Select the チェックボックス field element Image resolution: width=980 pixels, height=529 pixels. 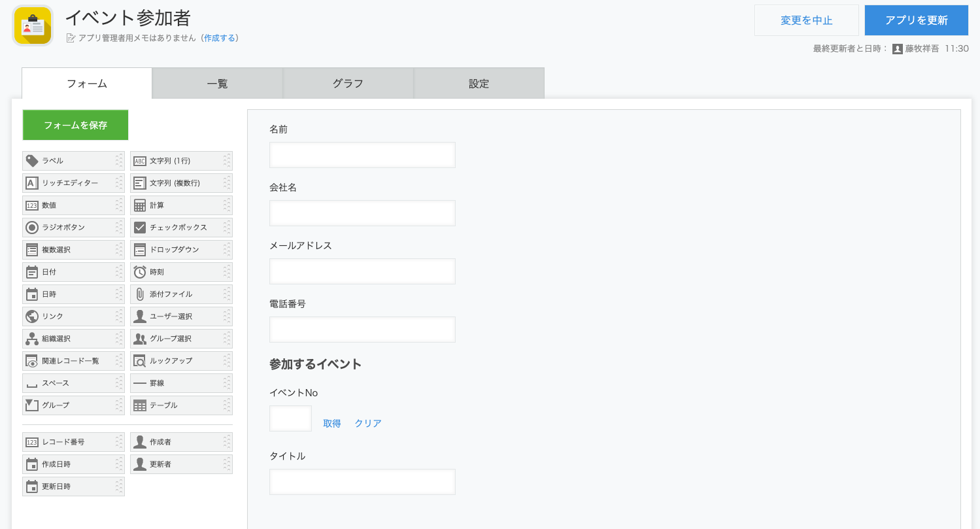pos(180,228)
